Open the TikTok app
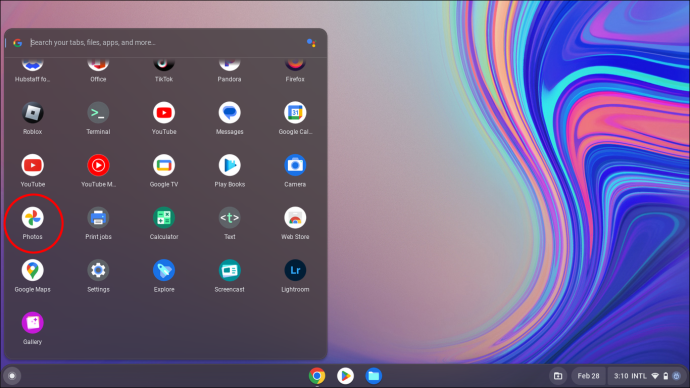690x388 pixels. (164, 64)
